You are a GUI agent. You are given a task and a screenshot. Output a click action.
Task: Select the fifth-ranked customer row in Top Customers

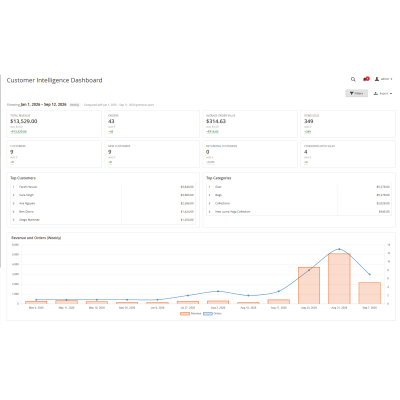(103, 220)
